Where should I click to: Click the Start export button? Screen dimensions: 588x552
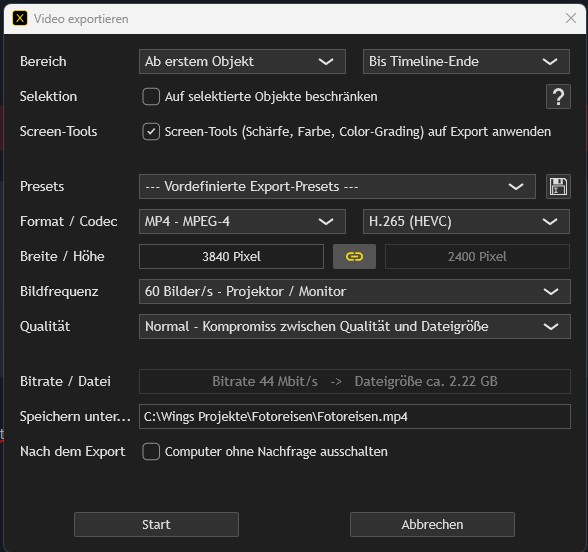(x=156, y=525)
